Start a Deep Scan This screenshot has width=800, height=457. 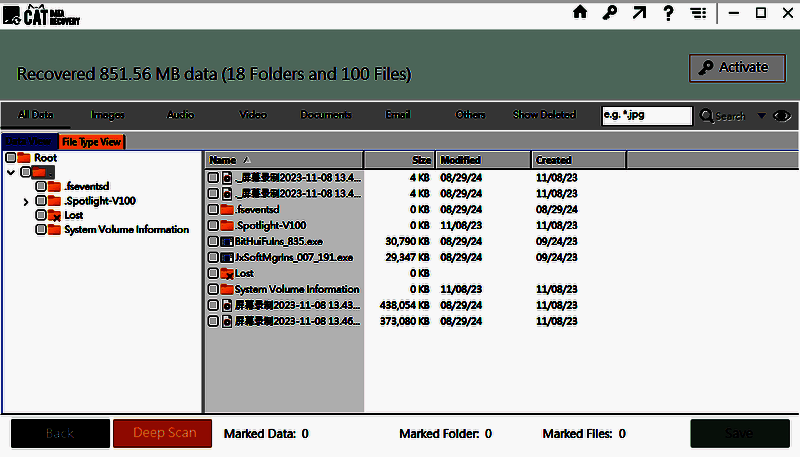pyautogui.click(x=165, y=433)
